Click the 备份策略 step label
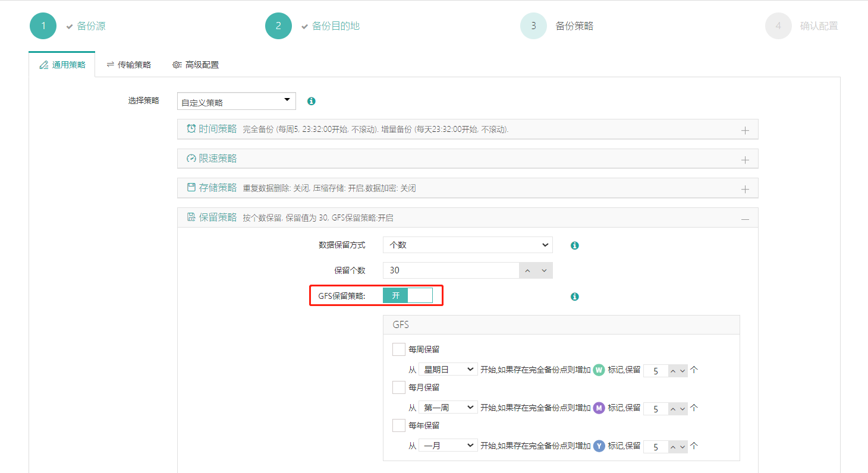868x473 pixels. click(x=574, y=26)
